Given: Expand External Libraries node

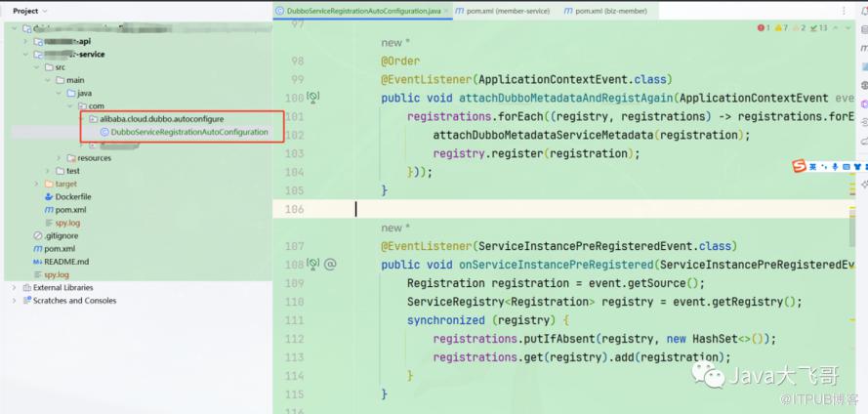Looking at the screenshot, I should point(14,288).
